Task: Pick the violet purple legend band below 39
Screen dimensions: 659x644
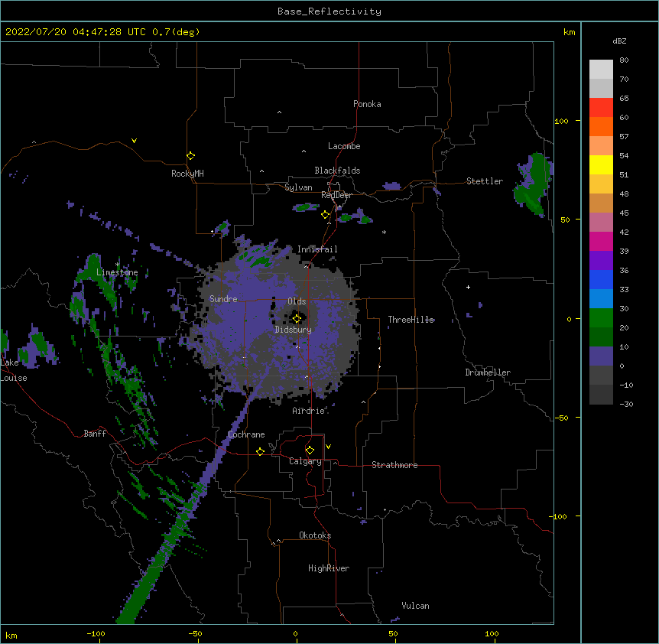Action: [601, 261]
